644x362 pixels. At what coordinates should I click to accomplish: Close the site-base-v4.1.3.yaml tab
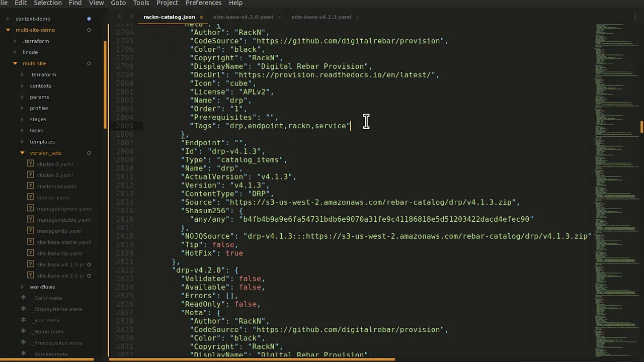[357, 17]
